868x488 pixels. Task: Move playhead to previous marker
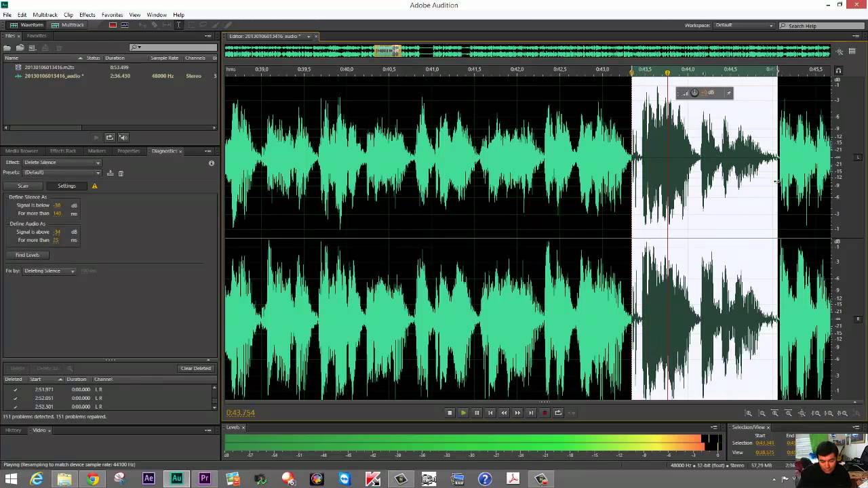pos(490,413)
